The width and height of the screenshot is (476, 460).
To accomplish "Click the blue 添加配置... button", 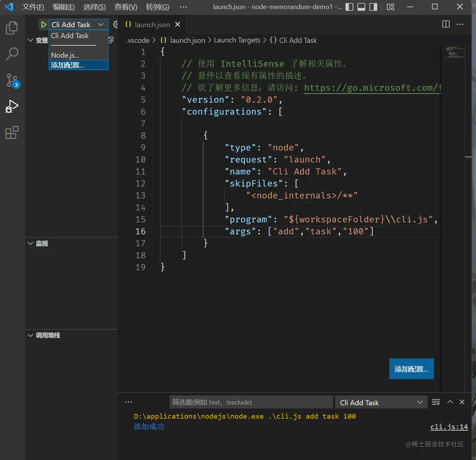I will (411, 369).
